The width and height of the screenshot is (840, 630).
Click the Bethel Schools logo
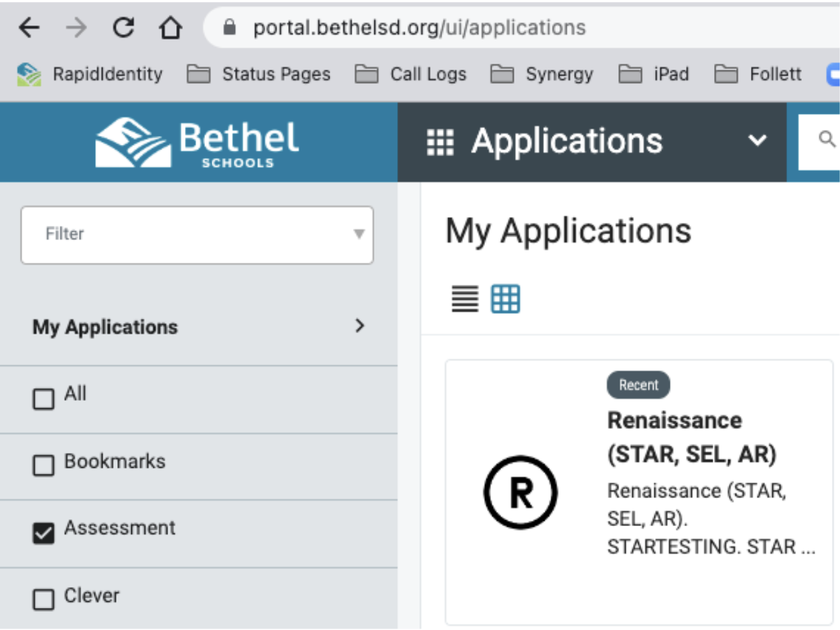(198, 143)
